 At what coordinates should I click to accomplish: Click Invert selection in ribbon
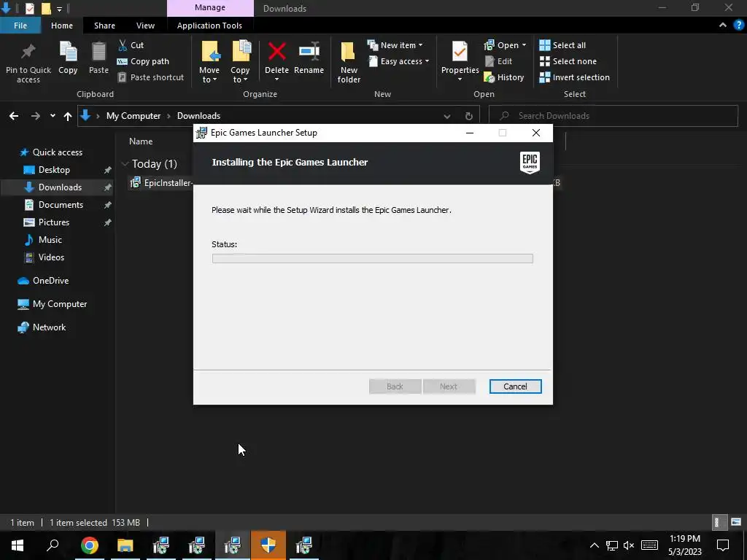[575, 77]
